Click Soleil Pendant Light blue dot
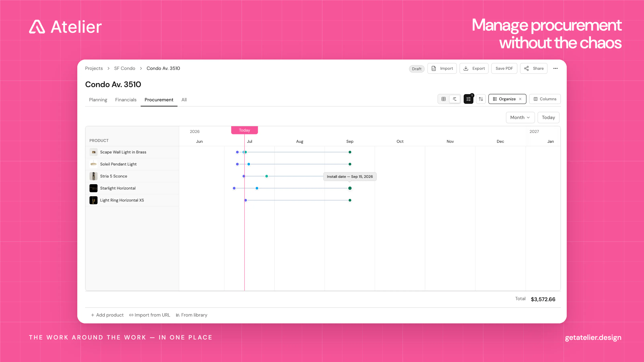The image size is (644, 362). pyautogui.click(x=249, y=164)
